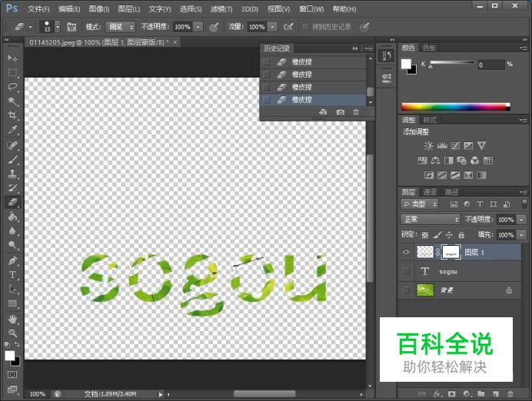
Task: Select the Zoom tool
Action: (12, 333)
